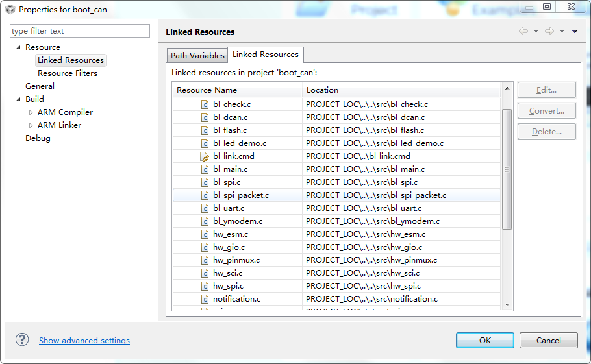
Task: Click the hw_esm.c file icon
Action: point(205,234)
